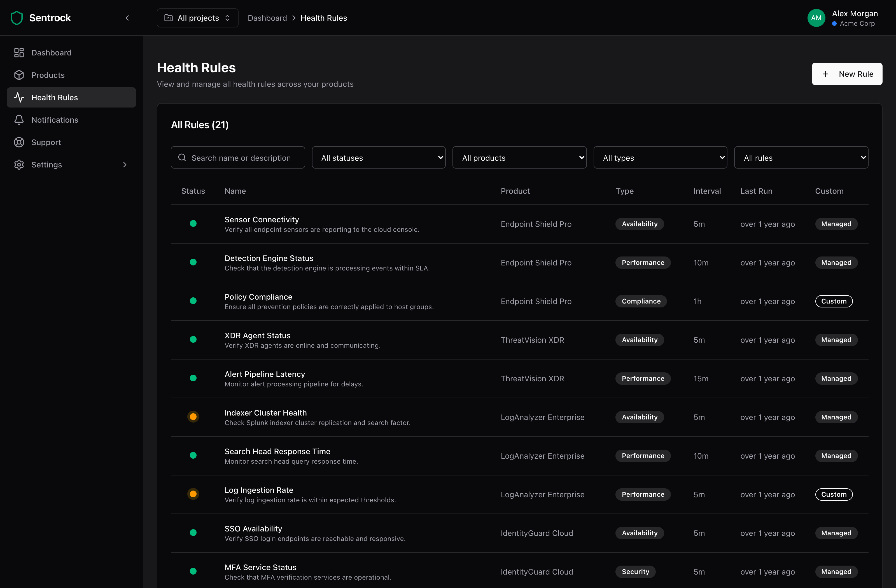Click the Status column header
This screenshot has width=896, height=588.
point(193,191)
